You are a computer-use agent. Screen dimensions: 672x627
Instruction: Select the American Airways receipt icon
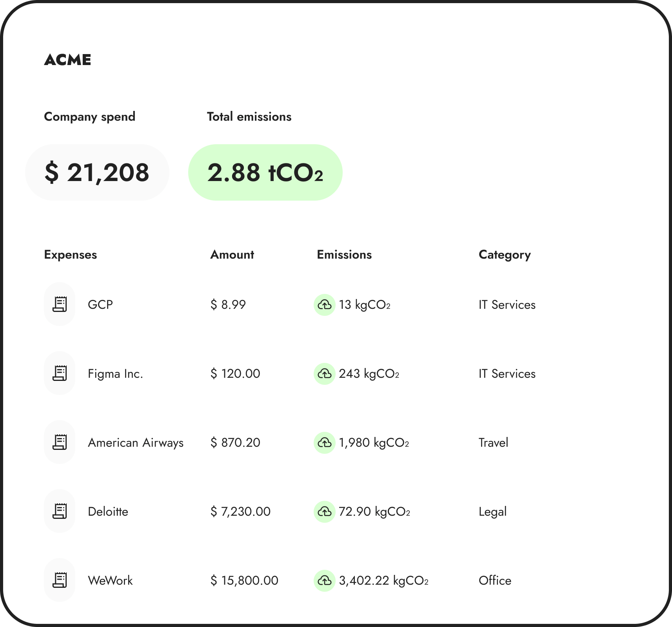pyautogui.click(x=60, y=442)
